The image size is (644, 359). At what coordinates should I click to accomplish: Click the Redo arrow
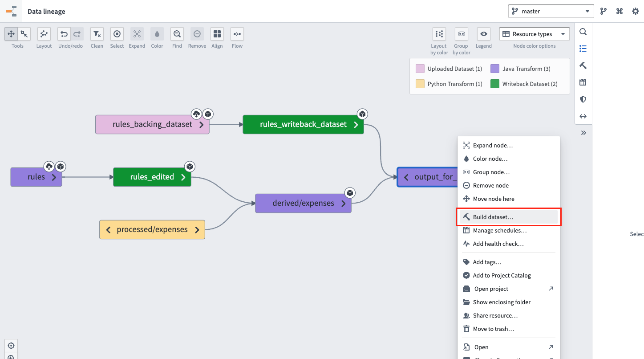[77, 34]
